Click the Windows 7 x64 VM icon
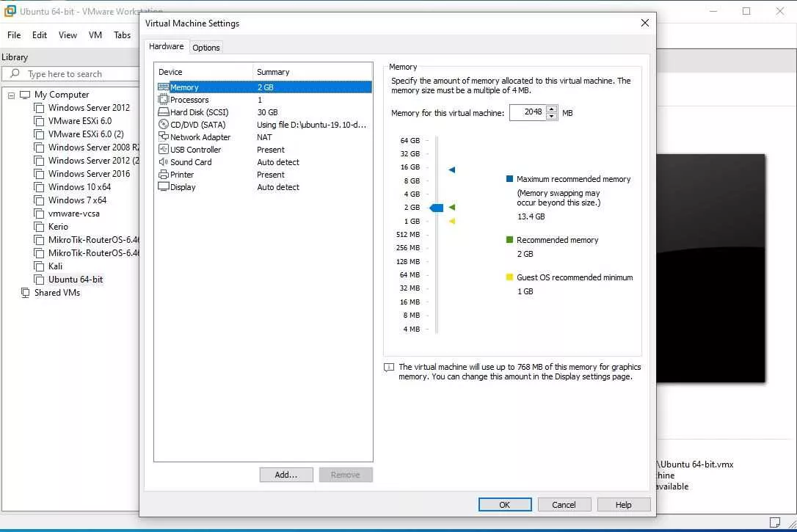The height and width of the screenshot is (532, 797). point(39,200)
